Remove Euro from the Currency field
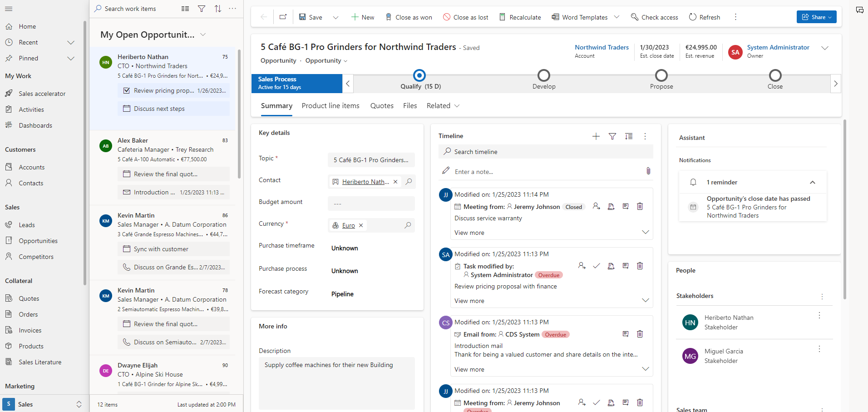This screenshot has height=412, width=868. pyautogui.click(x=361, y=225)
